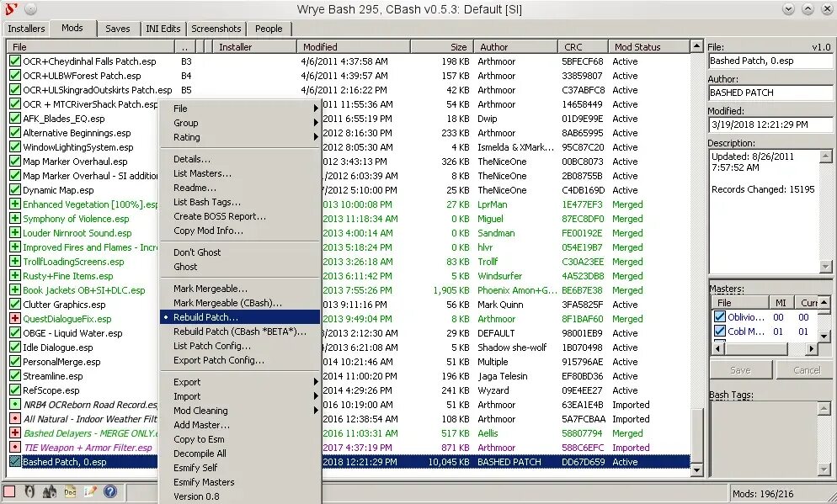Click the Modified date field
Screen dimensions: 837x504
pos(770,125)
